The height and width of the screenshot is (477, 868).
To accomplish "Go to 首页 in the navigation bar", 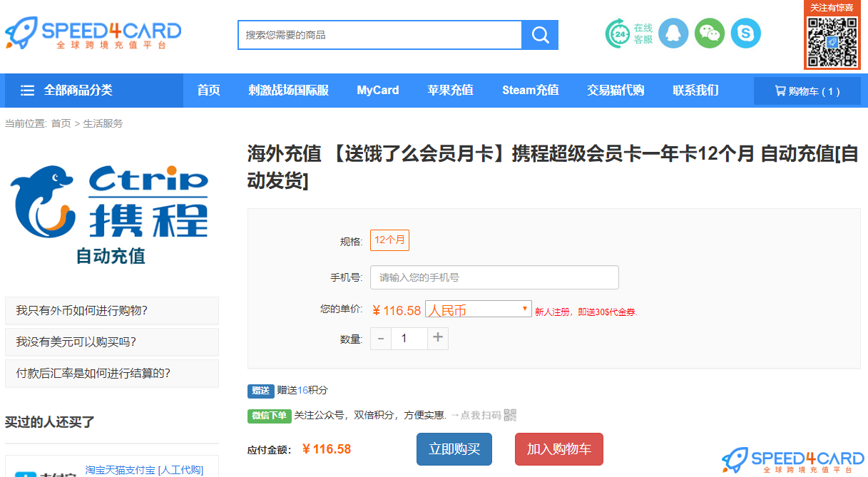I will [x=209, y=91].
